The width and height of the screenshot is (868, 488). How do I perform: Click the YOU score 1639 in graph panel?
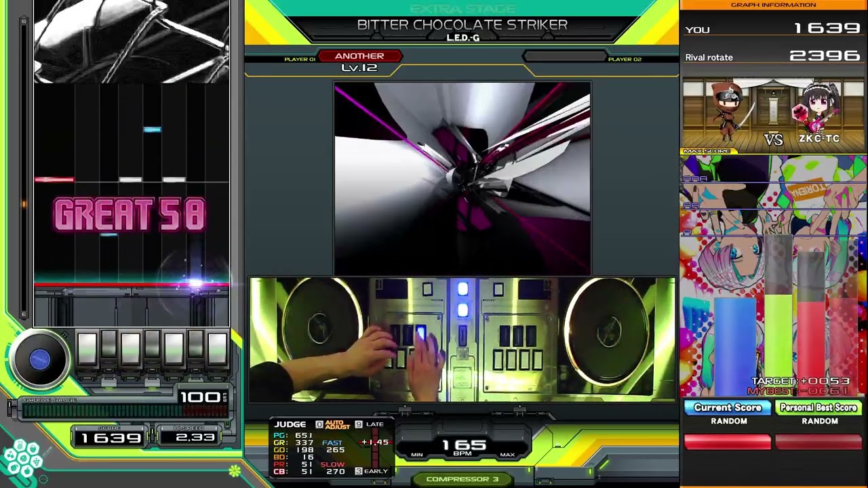point(827,28)
